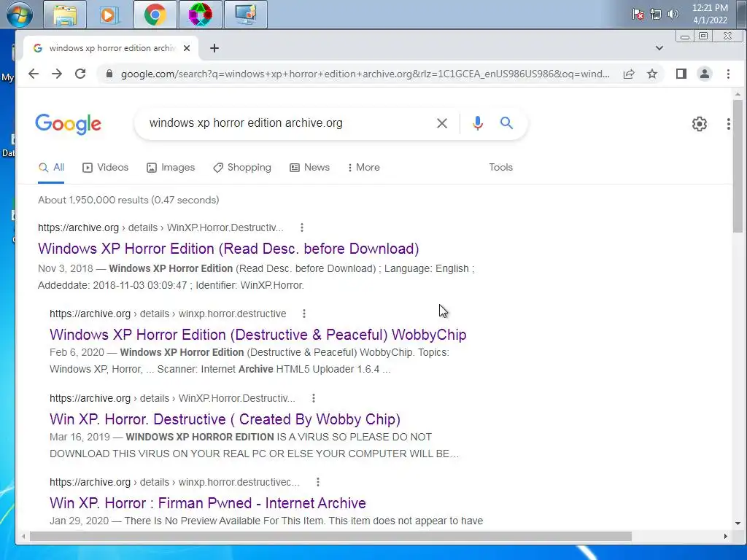The image size is (747, 560).
Task: Switch to Videos results tab
Action: pyautogui.click(x=106, y=168)
